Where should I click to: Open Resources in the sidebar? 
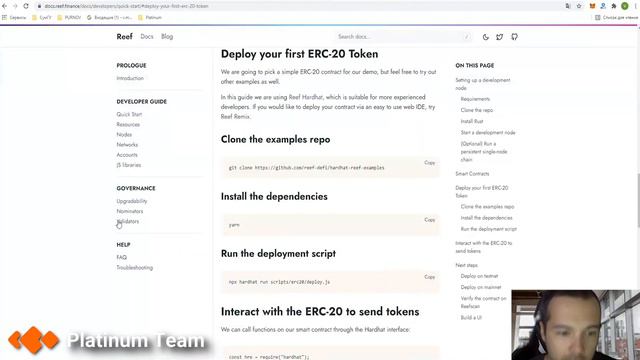pos(128,124)
